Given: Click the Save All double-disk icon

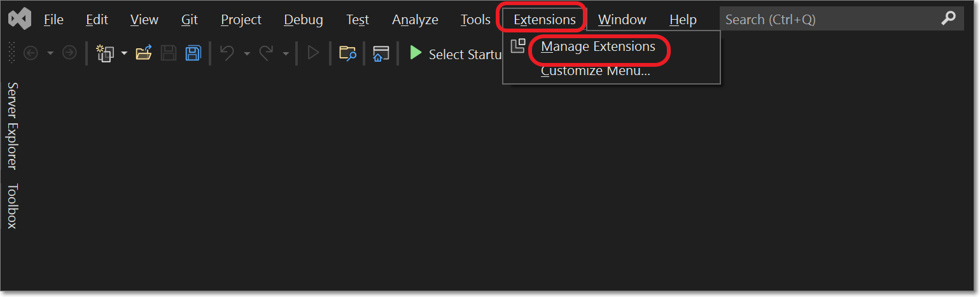Looking at the screenshot, I should point(193,53).
